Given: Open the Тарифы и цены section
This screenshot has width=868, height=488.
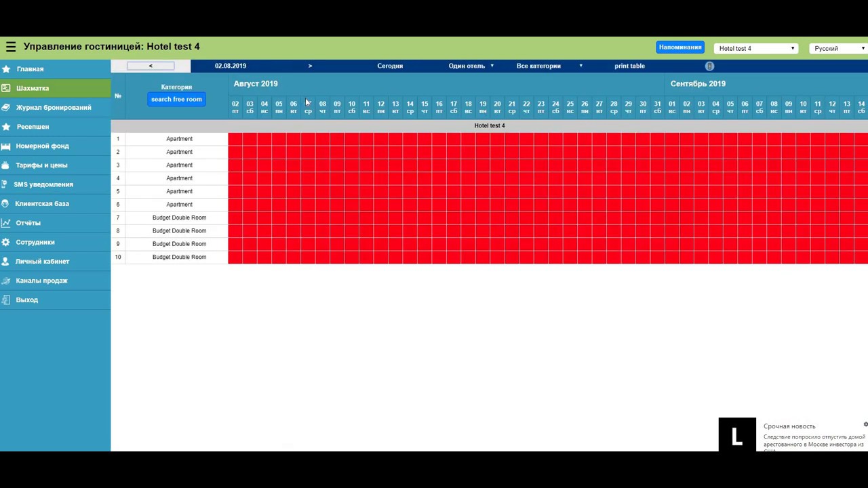Looking at the screenshot, I should click(55, 165).
